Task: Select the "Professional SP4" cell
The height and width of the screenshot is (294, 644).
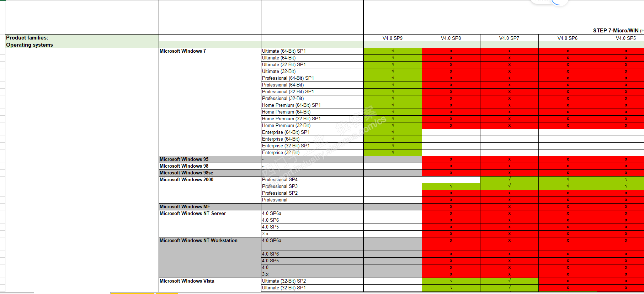Action: coord(312,180)
